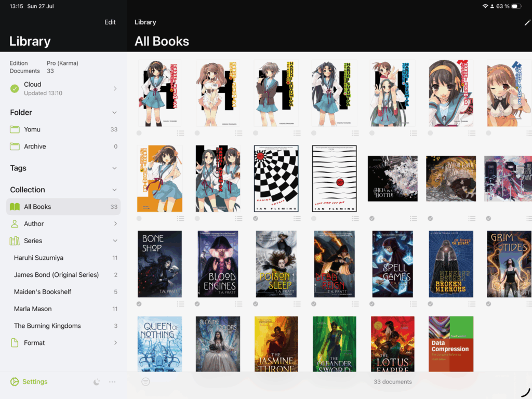Click the sidebar Edit button
532x399 pixels.
click(110, 22)
